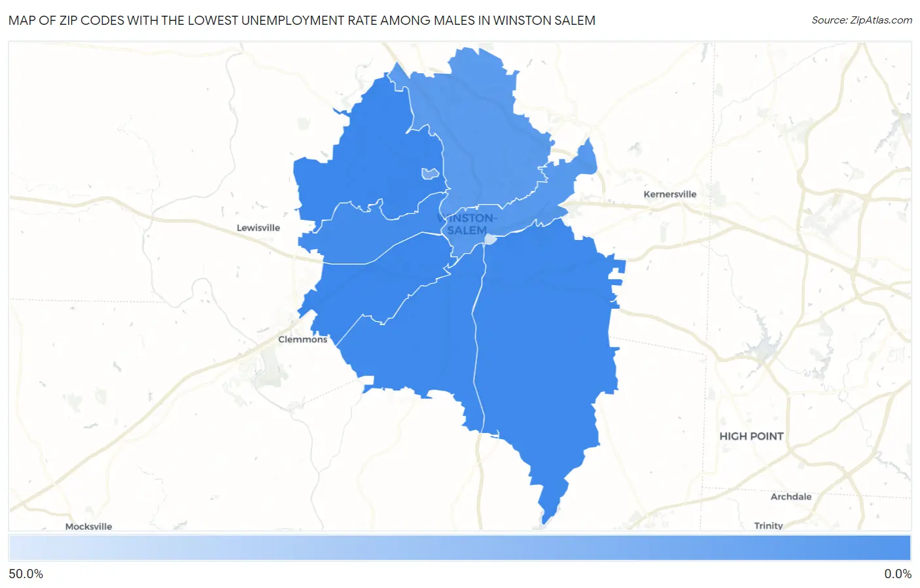
Task: Click the 50.0% legend label
Action: pos(26,574)
